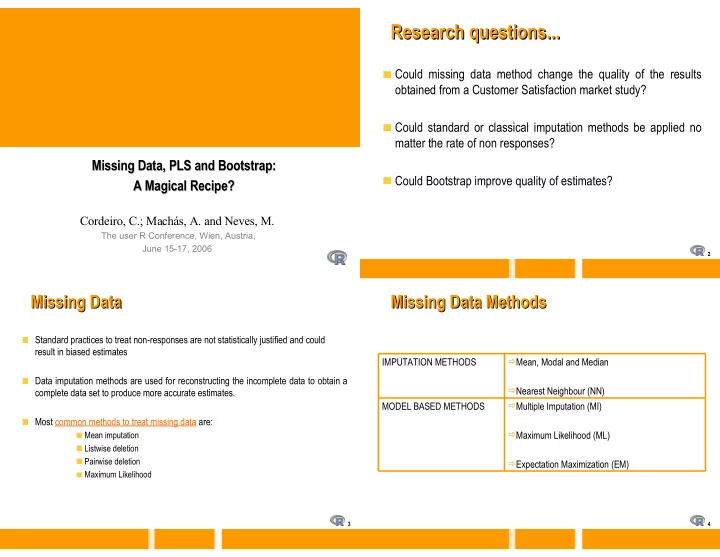This screenshot has height=557, width=720.
Task: Open the 'common methods to treat missing data' link
Action: [x=125, y=422]
